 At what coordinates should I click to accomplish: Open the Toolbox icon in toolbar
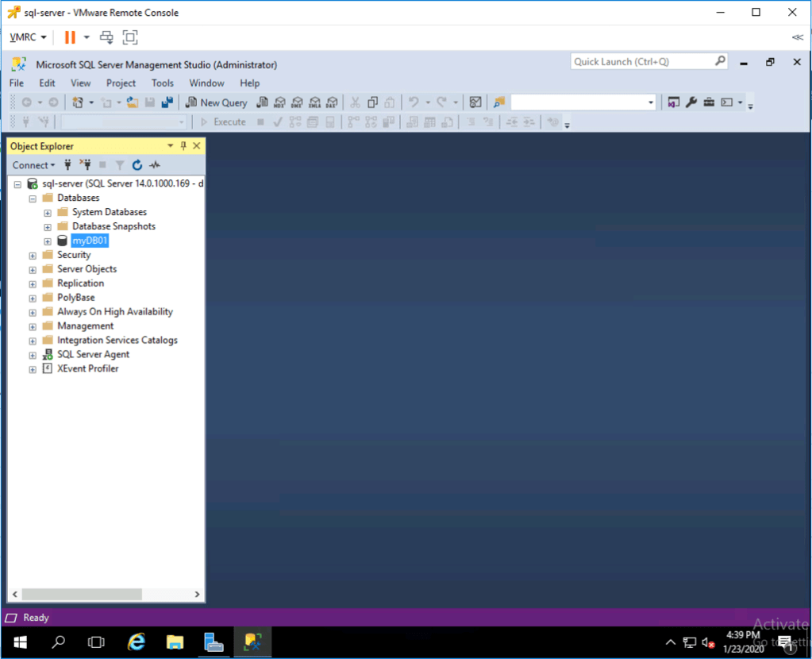click(x=708, y=102)
